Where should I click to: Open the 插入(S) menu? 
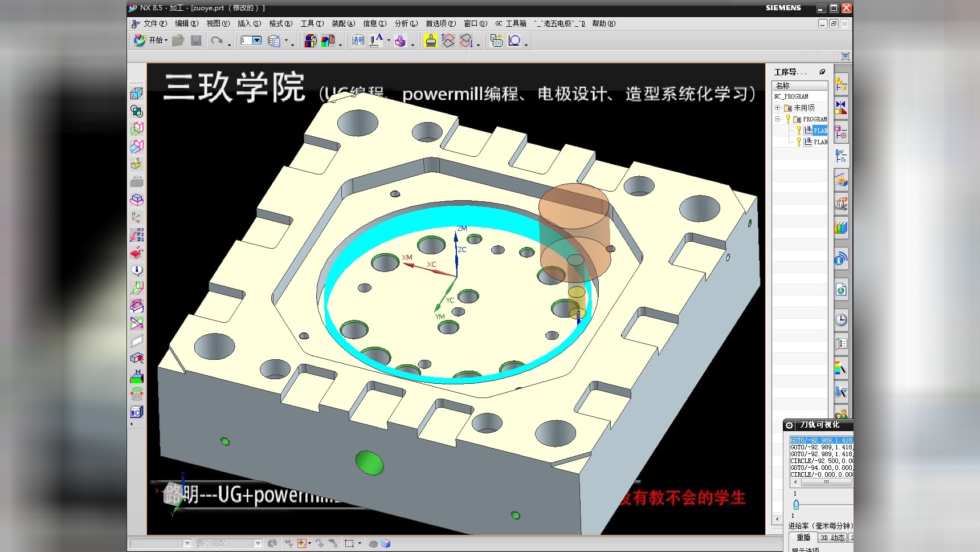pos(249,23)
